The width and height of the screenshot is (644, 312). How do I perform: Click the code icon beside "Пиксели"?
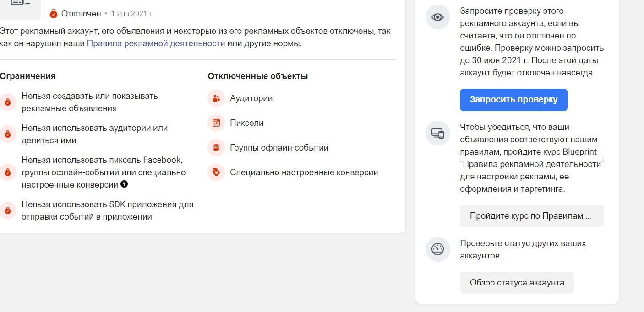click(x=216, y=123)
